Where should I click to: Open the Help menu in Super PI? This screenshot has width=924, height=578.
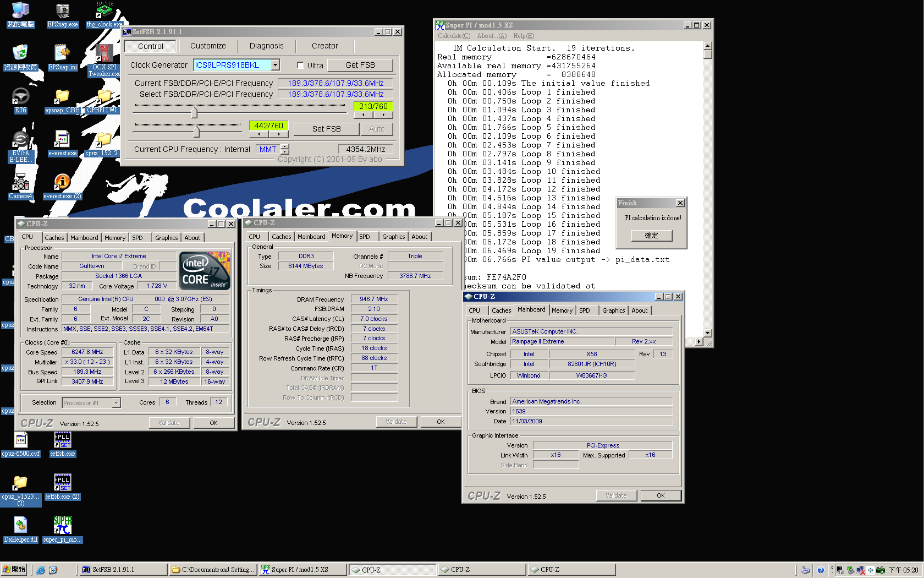click(524, 36)
